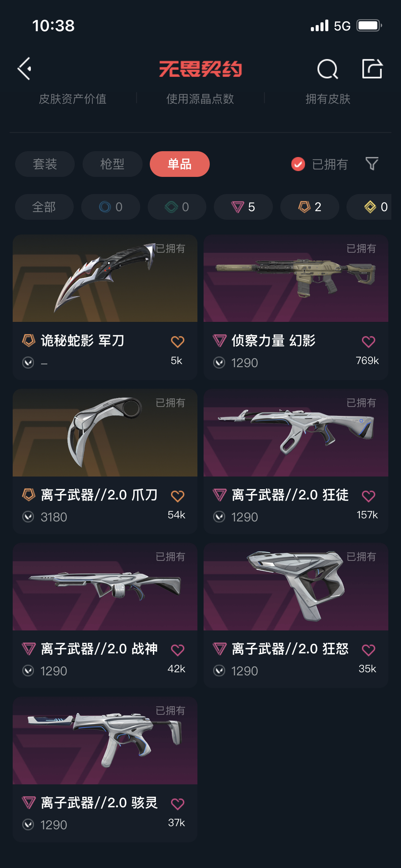Open the search magnifier icon
The width and height of the screenshot is (401, 868).
click(x=327, y=69)
